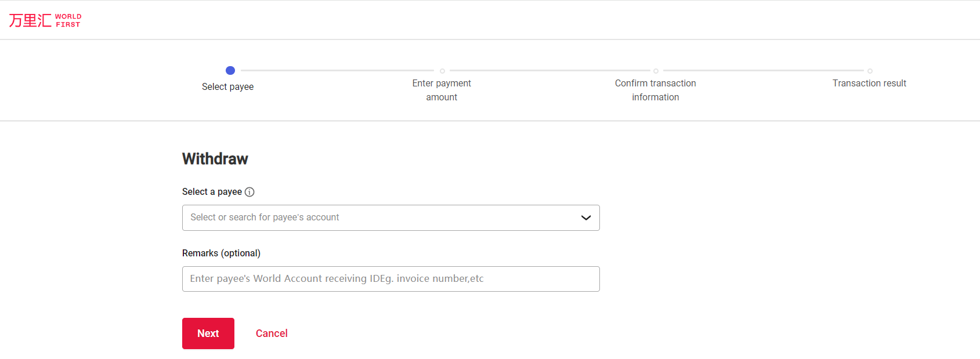
Task: Click the Select a payee label text
Action: 212,192
